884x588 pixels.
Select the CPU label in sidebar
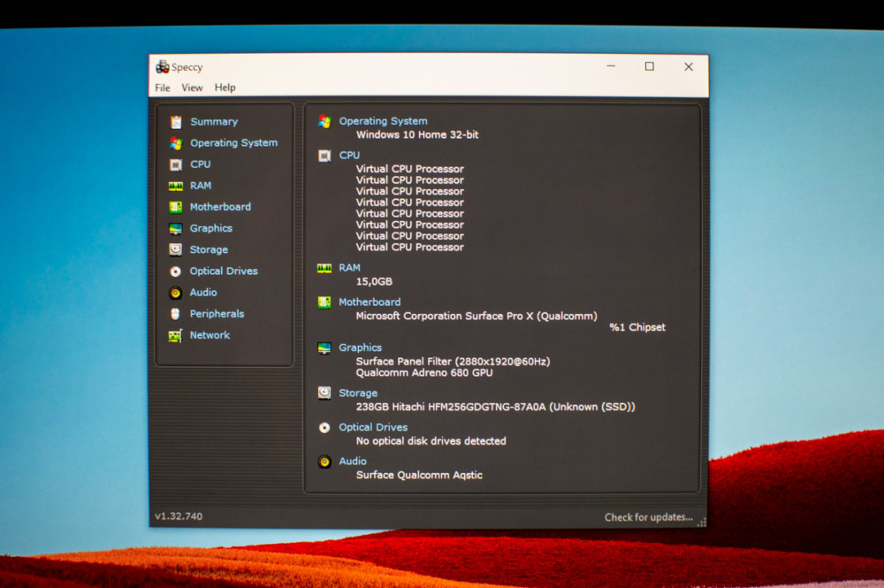click(x=200, y=164)
